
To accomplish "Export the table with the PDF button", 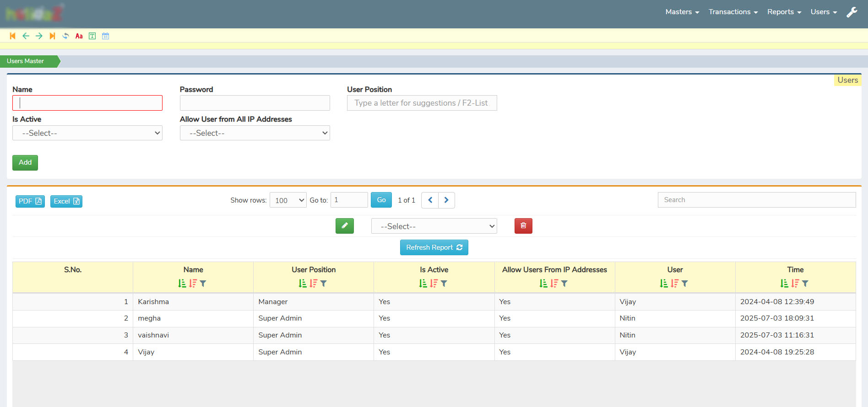I will point(30,201).
